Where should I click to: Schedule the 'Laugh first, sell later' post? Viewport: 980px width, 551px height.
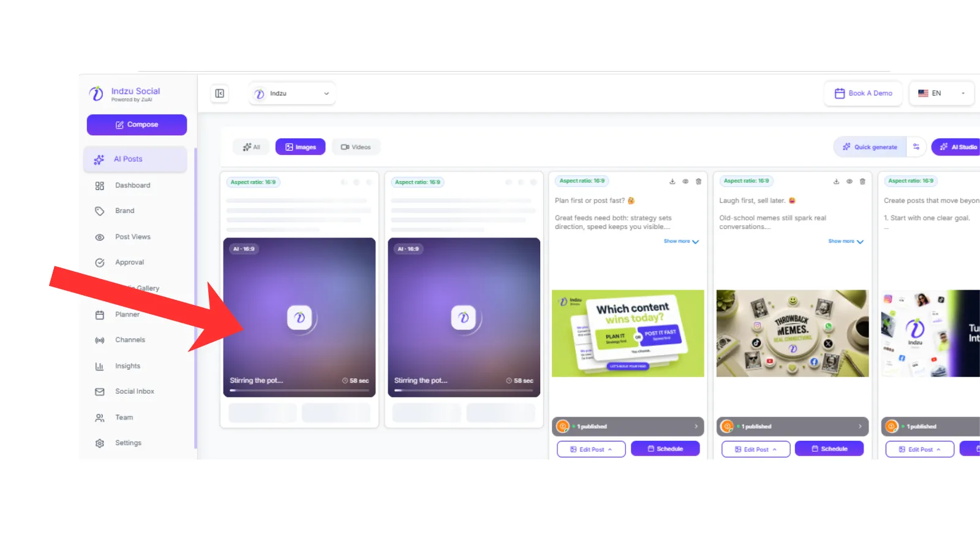[x=829, y=449]
